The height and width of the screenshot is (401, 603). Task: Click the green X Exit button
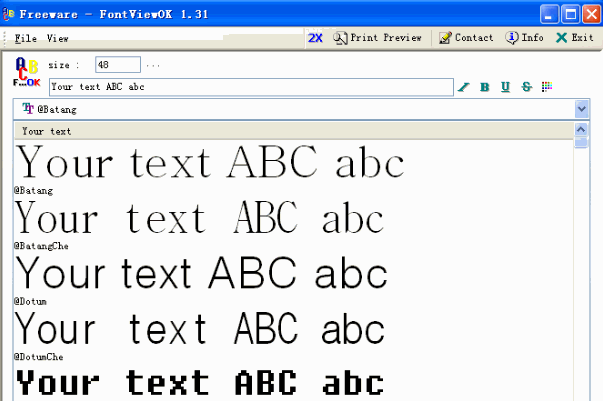[575, 38]
